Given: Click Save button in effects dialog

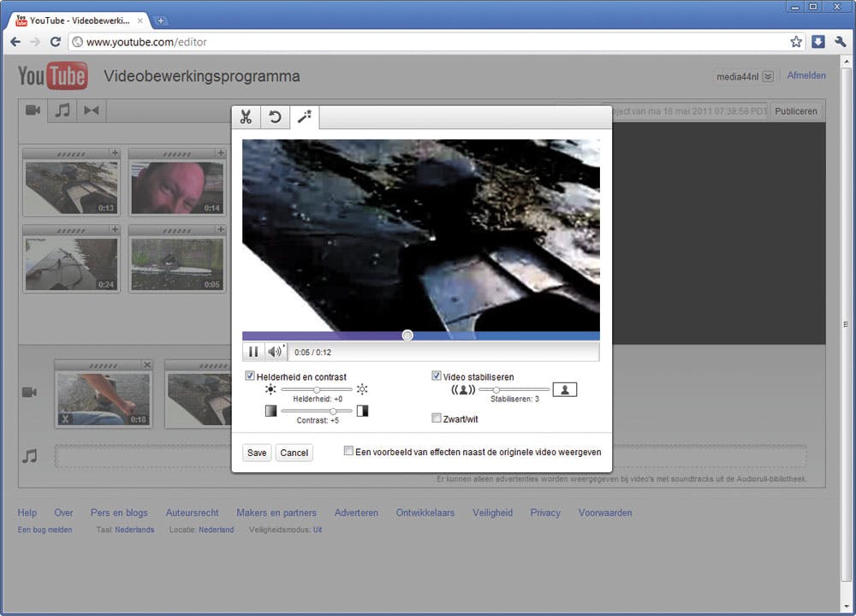Looking at the screenshot, I should [x=256, y=453].
